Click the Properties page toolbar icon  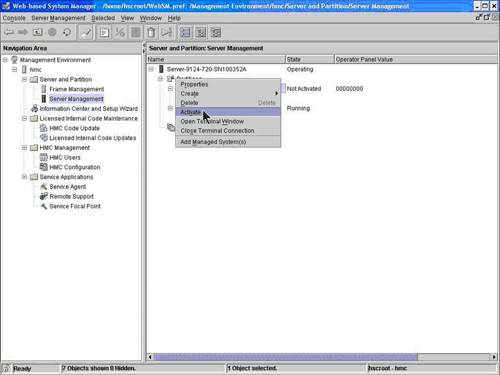click(104, 33)
